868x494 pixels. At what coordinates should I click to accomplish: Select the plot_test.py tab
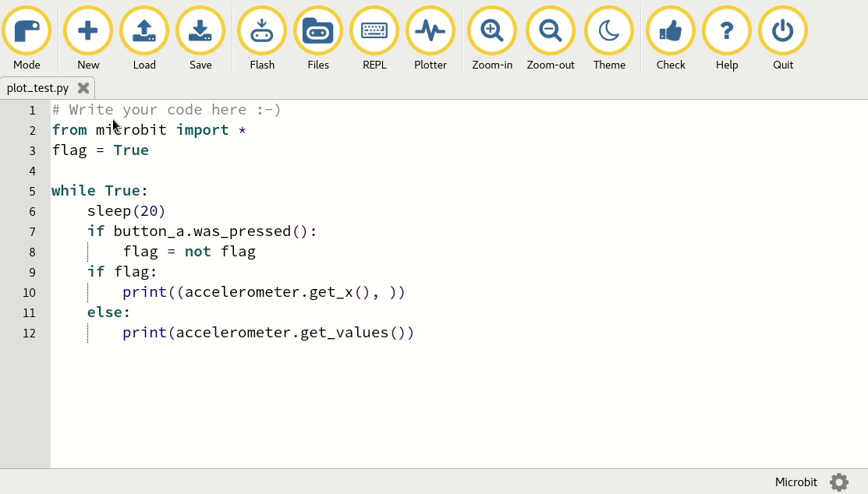pyautogui.click(x=37, y=87)
